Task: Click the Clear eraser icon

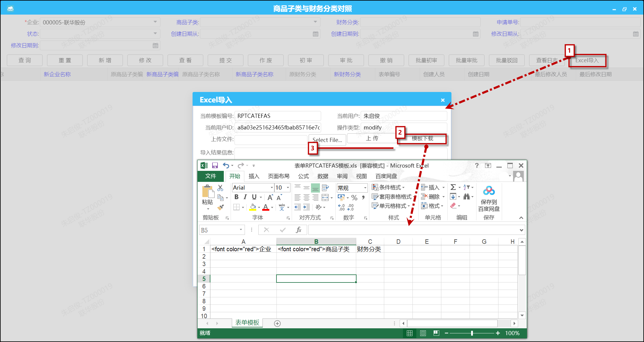Action: (453, 206)
